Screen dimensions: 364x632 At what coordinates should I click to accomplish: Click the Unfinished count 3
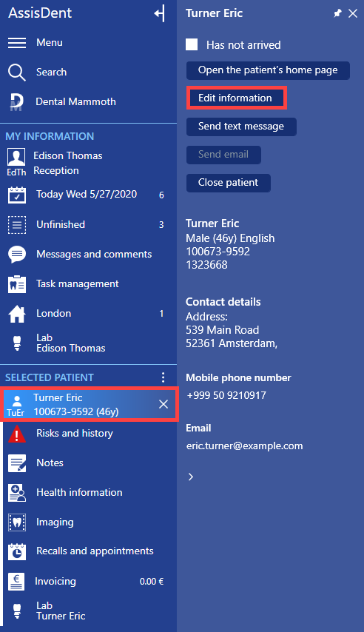point(161,225)
